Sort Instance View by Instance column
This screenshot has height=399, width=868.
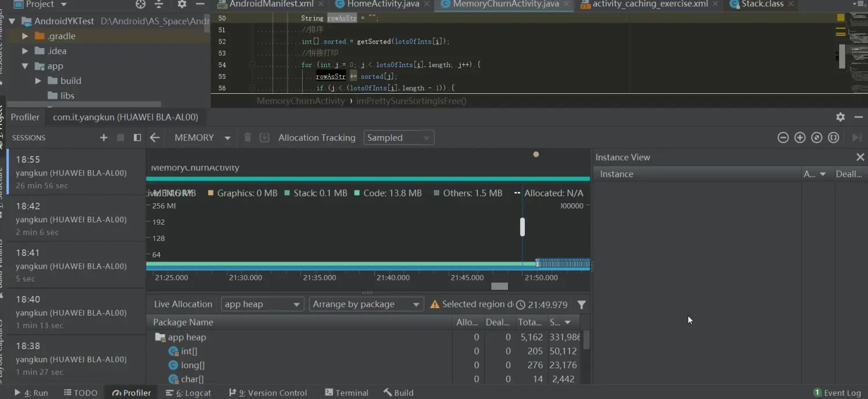[698, 174]
